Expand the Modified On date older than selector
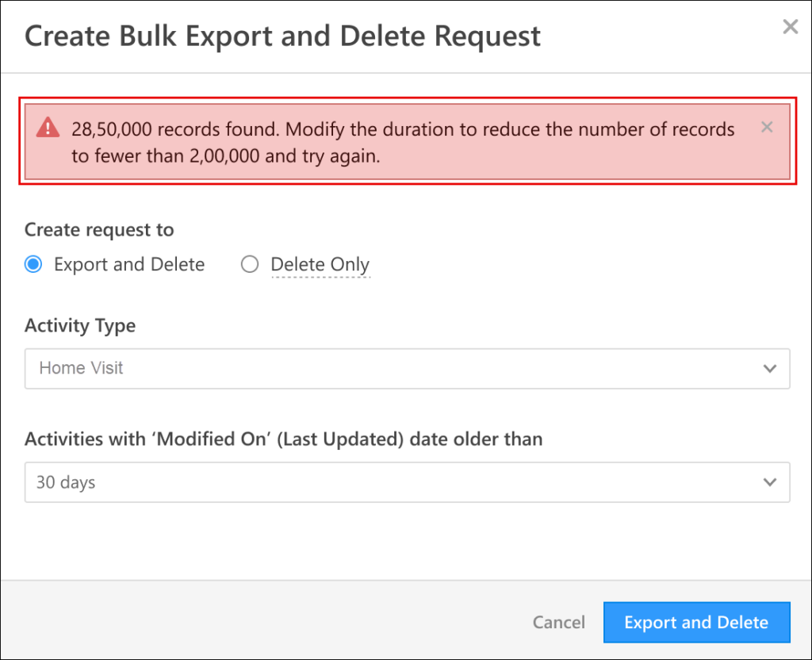812x660 pixels. (408, 482)
